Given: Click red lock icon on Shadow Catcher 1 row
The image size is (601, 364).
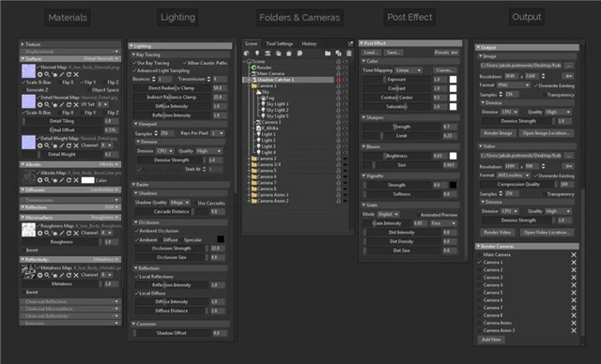Looking at the screenshot, I should [338, 80].
